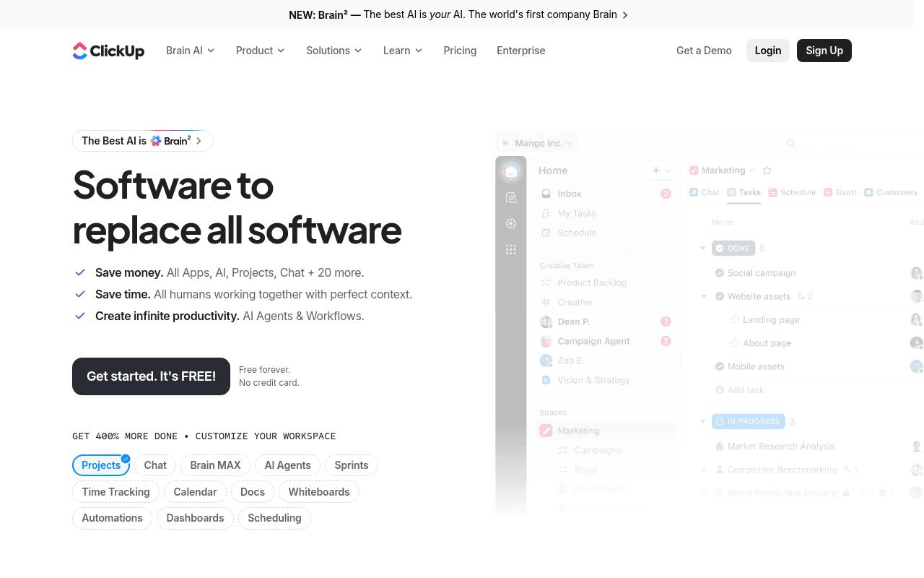Click the Market Research Analysis task name
Screen dimensions: 924x578
(x=781, y=447)
